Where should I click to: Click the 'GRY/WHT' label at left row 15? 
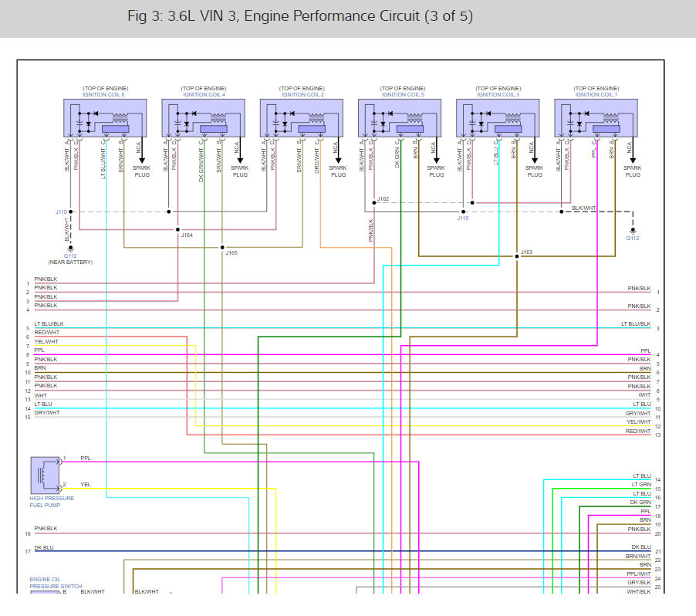(x=46, y=412)
